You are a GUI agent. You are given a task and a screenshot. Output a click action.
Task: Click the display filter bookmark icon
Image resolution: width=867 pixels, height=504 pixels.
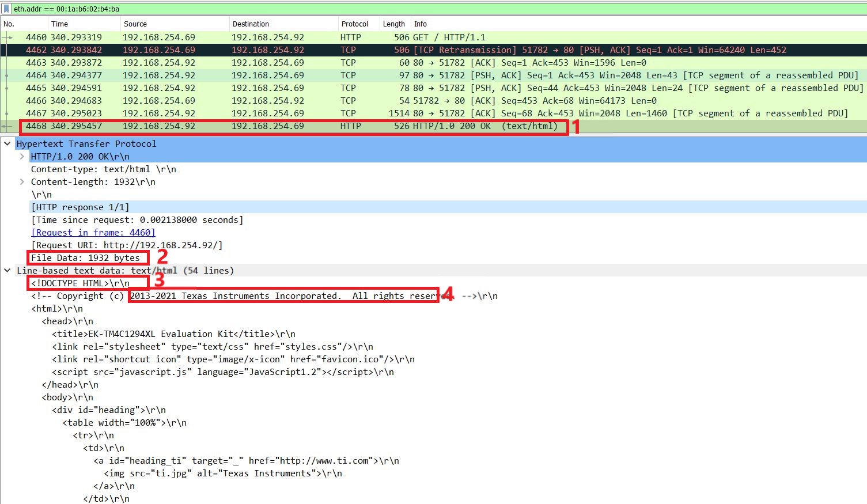pos(6,9)
